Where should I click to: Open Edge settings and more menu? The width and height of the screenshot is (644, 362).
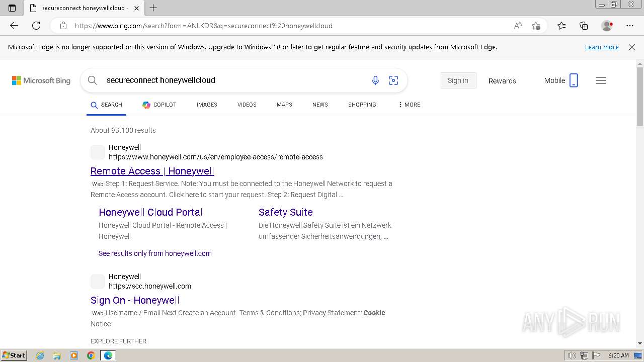pos(630,26)
